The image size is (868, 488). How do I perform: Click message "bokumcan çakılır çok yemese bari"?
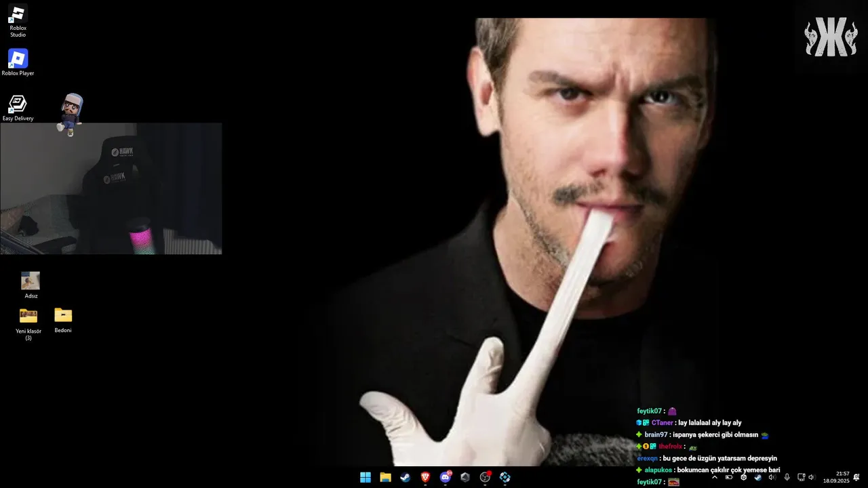pyautogui.click(x=728, y=470)
